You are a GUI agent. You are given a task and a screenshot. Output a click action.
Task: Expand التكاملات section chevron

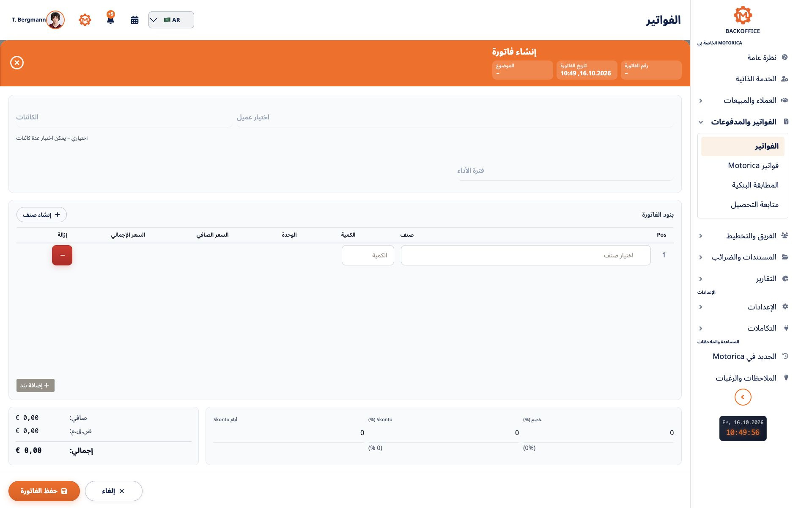pyautogui.click(x=701, y=329)
